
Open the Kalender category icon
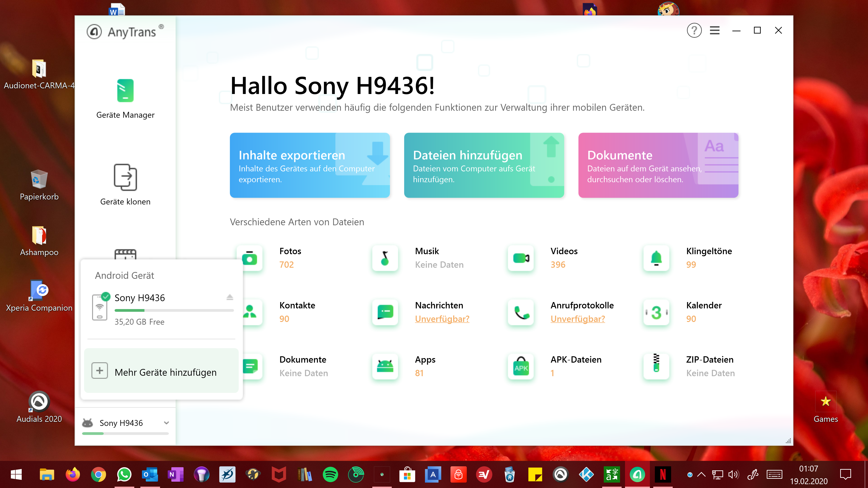[656, 312]
